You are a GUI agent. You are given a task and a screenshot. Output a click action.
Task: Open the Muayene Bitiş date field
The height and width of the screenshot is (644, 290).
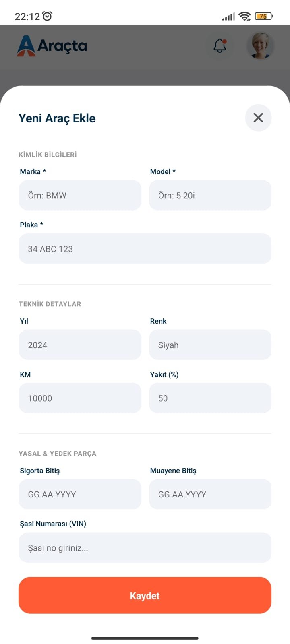coord(210,494)
